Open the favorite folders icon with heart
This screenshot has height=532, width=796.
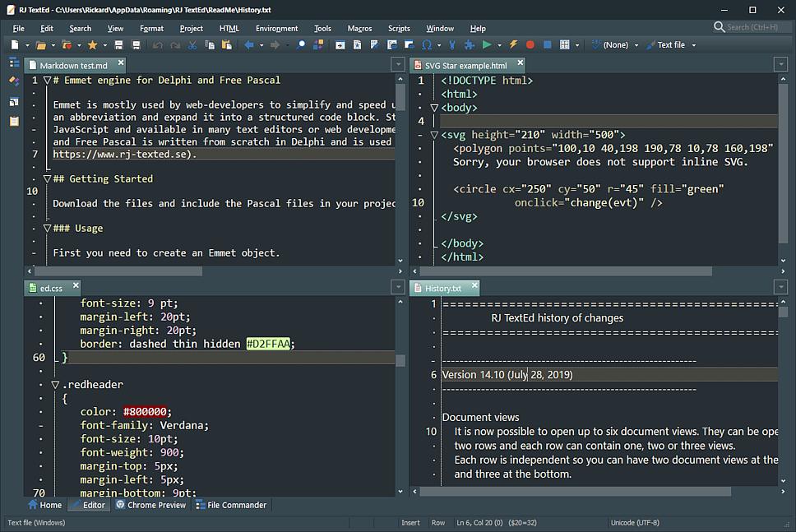(x=67, y=44)
